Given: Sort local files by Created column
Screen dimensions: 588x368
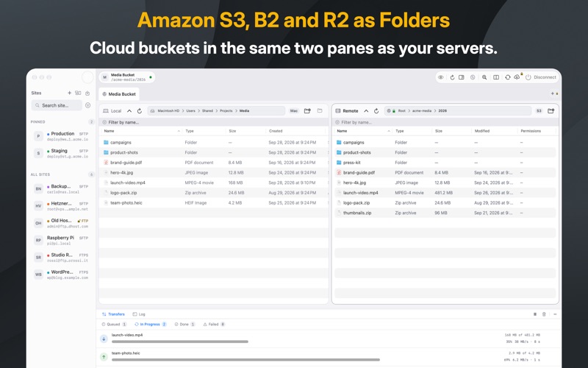Looking at the screenshot, I should tap(296, 131).
